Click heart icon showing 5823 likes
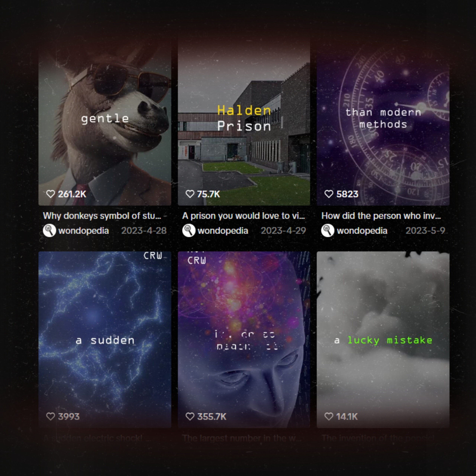Viewport: 476px width, 476px height. [329, 194]
